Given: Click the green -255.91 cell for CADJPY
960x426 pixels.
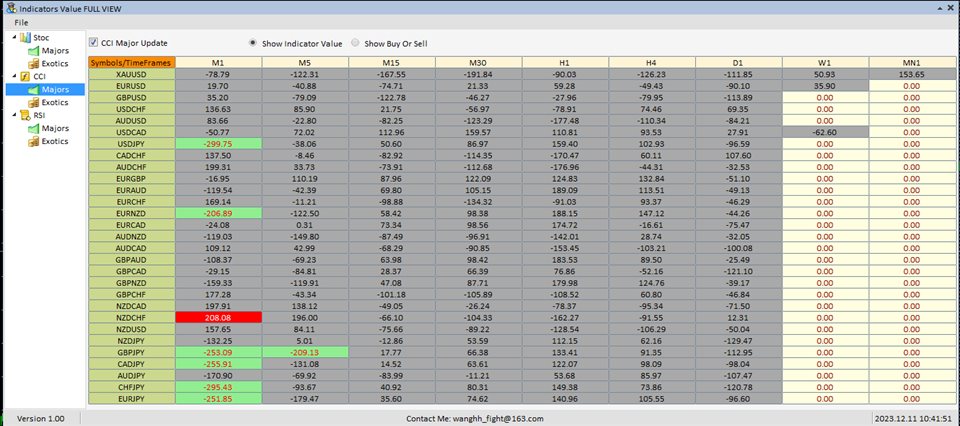Looking at the screenshot, I should pos(219,364).
